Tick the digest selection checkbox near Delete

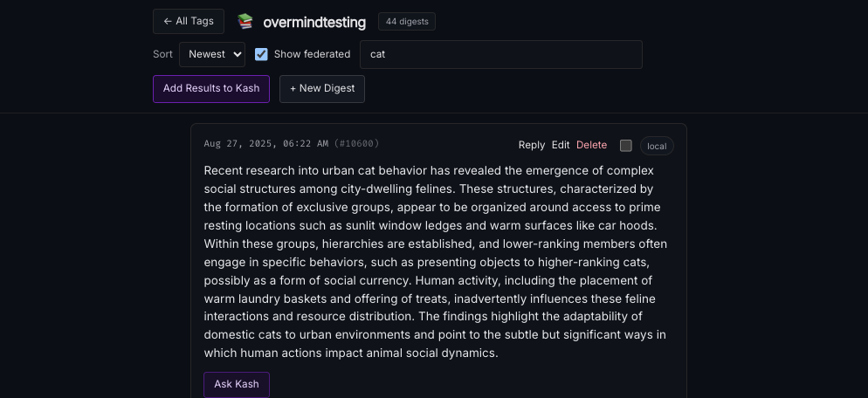point(626,146)
